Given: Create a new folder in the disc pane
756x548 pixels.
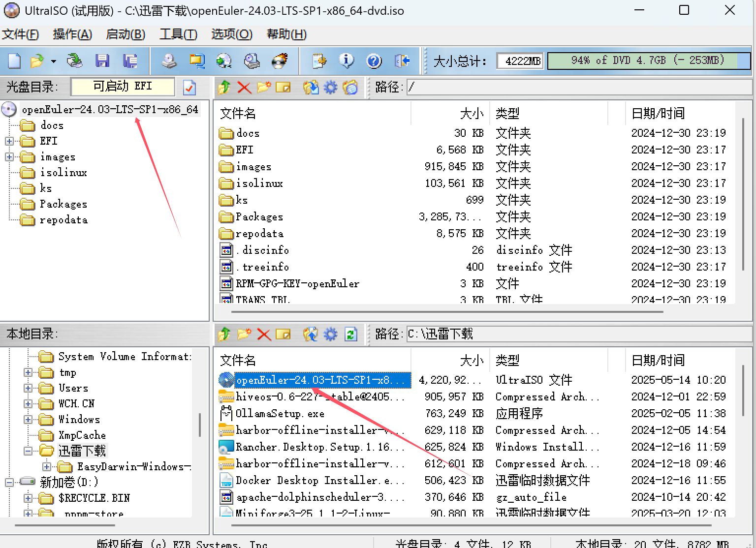Looking at the screenshot, I should click(x=264, y=88).
